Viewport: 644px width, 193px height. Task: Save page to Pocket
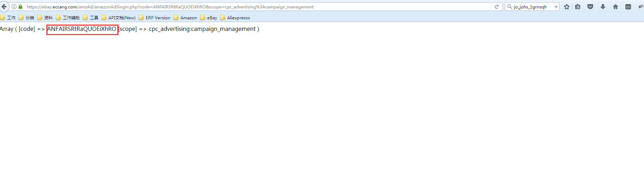(x=590, y=7)
